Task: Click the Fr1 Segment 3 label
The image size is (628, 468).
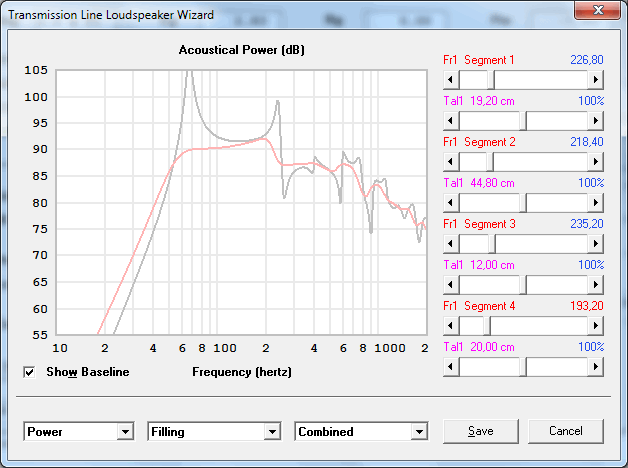Action: [x=479, y=224]
